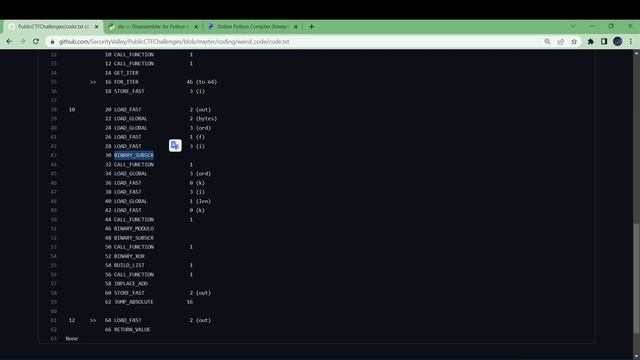
Task: Click CALL_FUNCTION at offset 12
Action: [x=134, y=64]
